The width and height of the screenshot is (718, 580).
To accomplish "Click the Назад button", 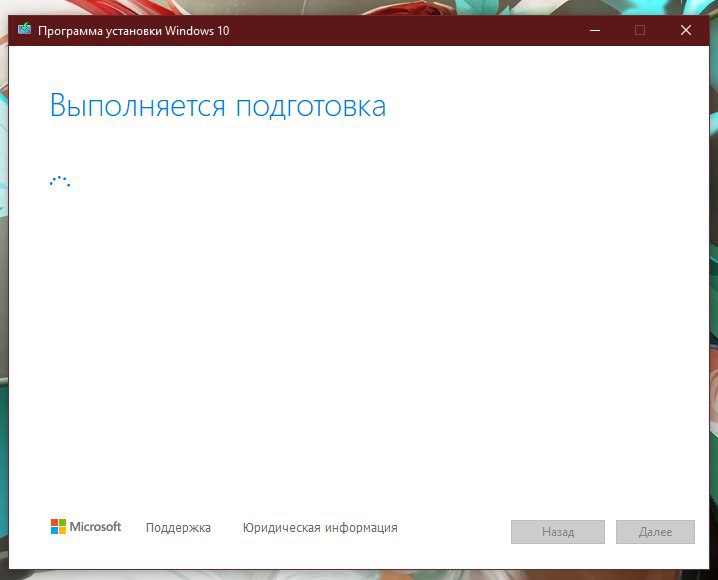I will tap(558, 532).
